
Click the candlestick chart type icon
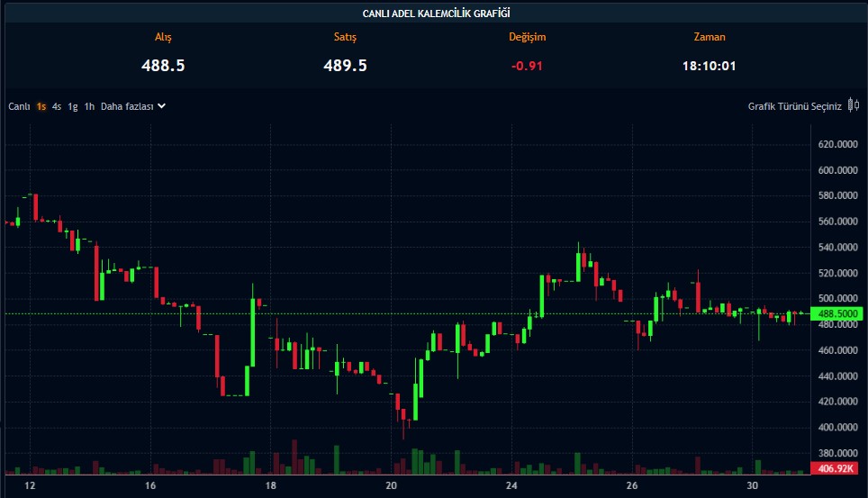click(854, 105)
